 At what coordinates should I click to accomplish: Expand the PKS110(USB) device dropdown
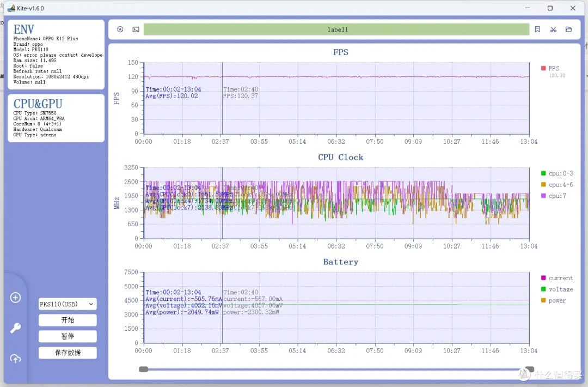[68, 304]
